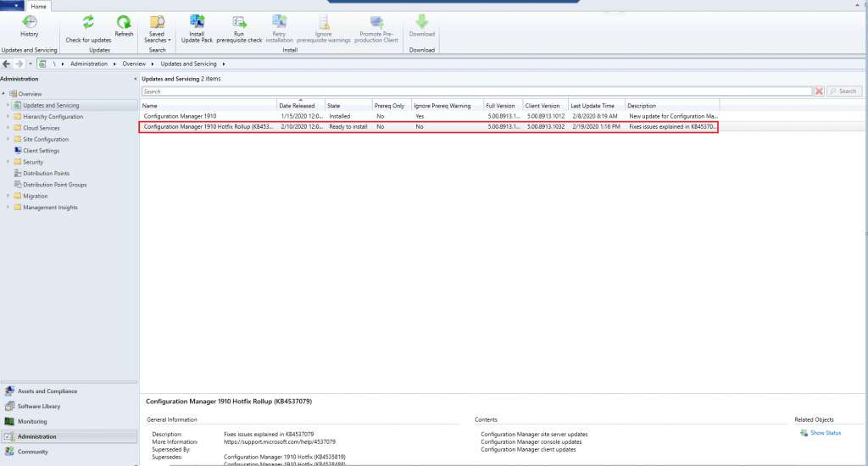Expand the Updates and Servicing node
This screenshot has width=868, height=466.
[x=8, y=104]
